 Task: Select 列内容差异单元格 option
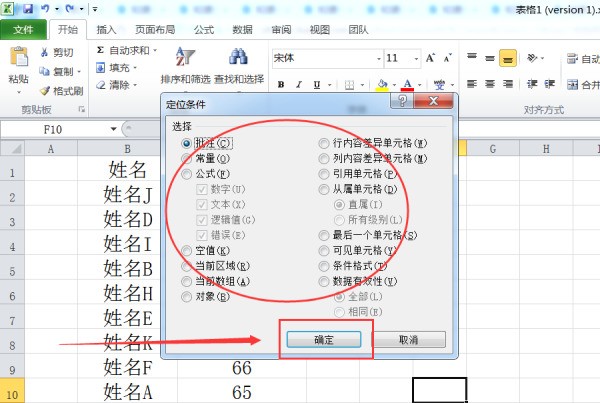(x=324, y=159)
